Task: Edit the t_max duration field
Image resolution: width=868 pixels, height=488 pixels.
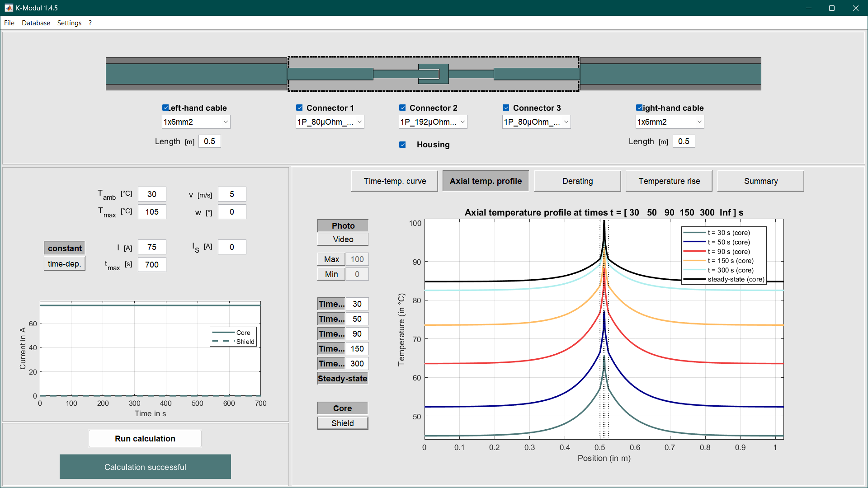Action: (152, 265)
